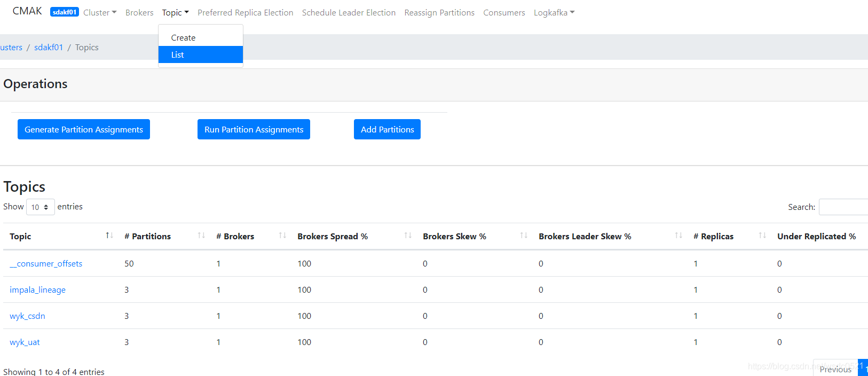
Task: Open the wyk_uat topic link
Action: point(25,342)
